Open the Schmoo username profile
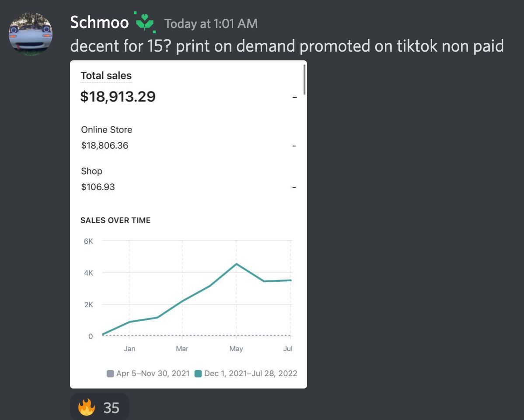 tap(99, 22)
